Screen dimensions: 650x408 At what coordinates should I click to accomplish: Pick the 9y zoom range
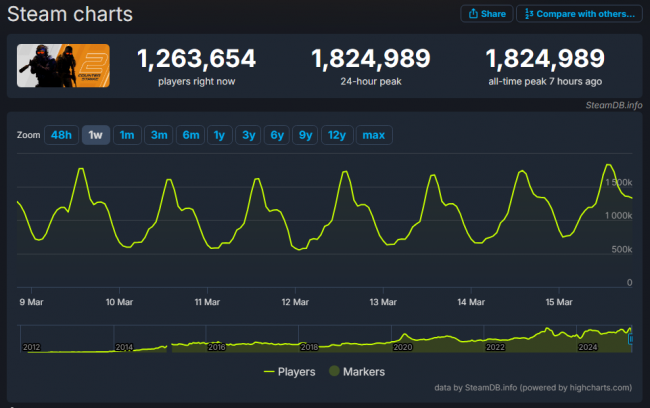306,135
